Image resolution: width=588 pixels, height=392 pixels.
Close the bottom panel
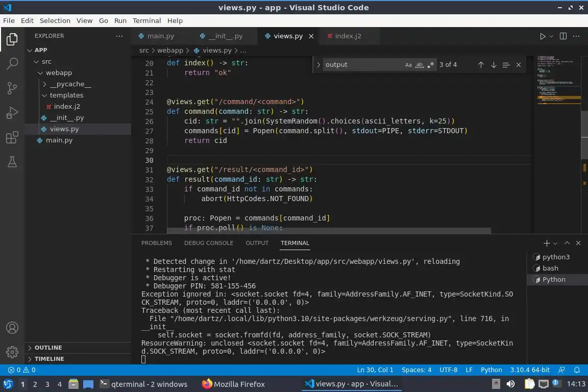coord(578,243)
